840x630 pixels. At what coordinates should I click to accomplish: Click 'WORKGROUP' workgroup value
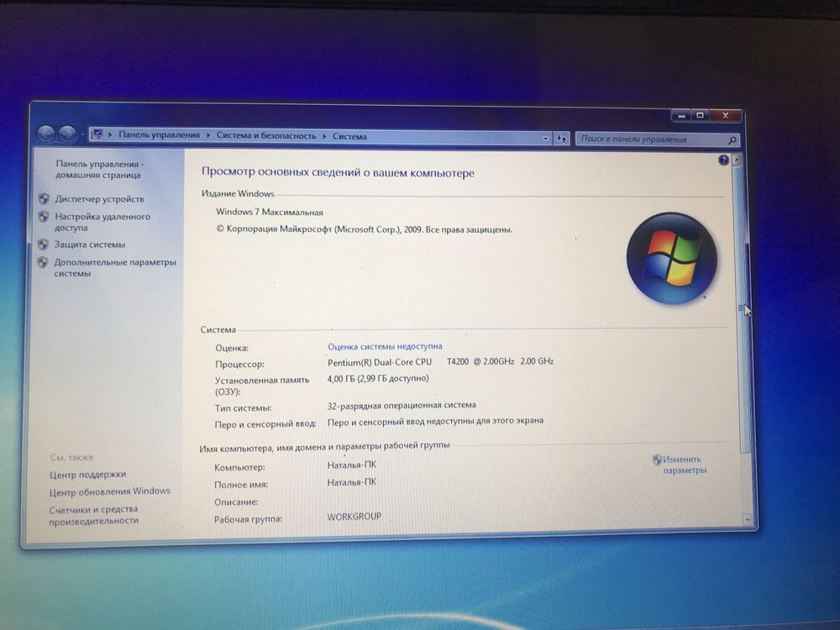coord(354,517)
